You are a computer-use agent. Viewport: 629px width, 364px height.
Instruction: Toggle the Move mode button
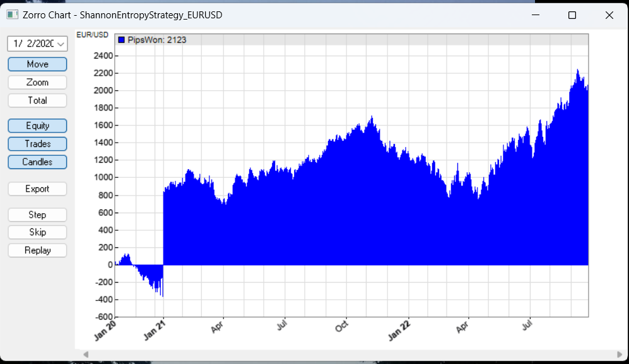pos(37,64)
